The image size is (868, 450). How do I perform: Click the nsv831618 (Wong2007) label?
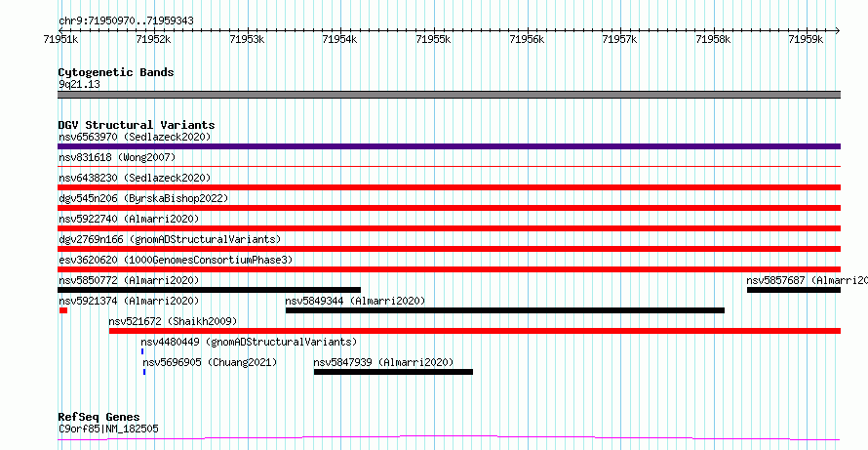(x=117, y=158)
